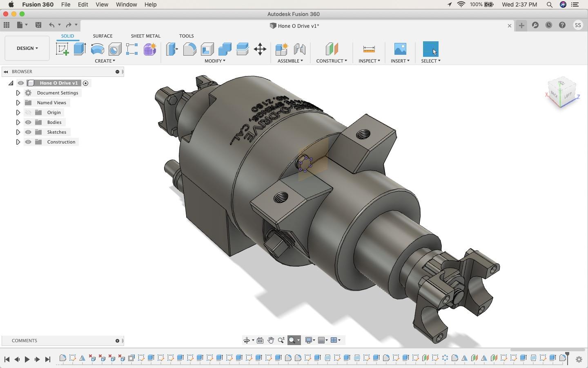The image size is (588, 368).
Task: Select the Create Form tool
Action: (x=150, y=49)
